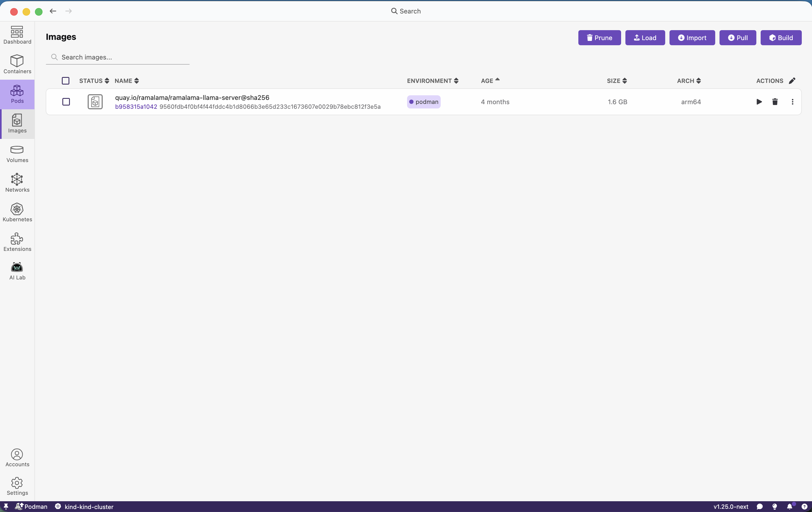This screenshot has width=812, height=512.
Task: Run the ramalama image with play icon
Action: (x=759, y=101)
